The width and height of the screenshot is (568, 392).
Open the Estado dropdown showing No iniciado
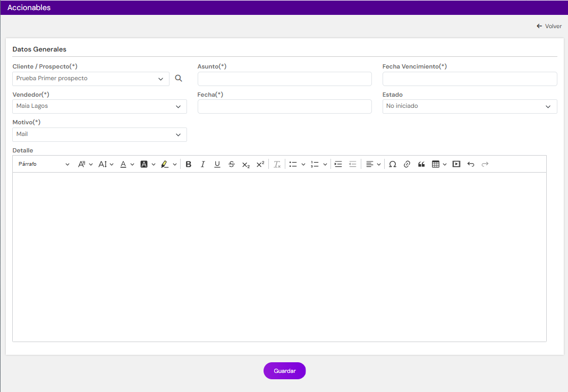click(x=470, y=107)
